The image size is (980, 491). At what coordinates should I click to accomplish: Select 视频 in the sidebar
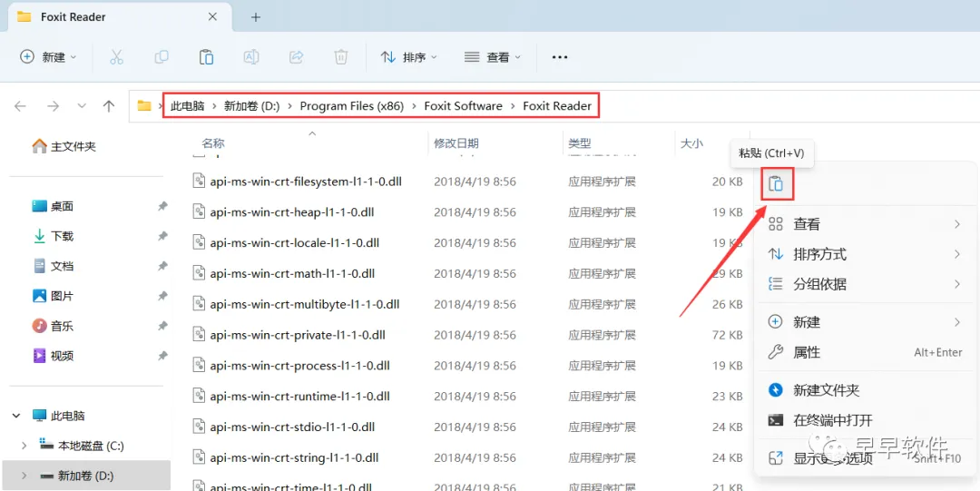coord(54,356)
